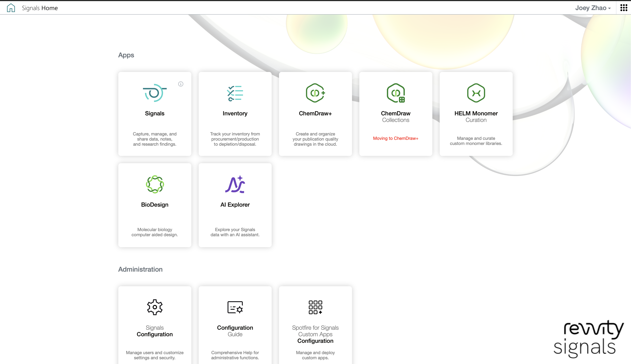
Task: Open the BioDesign app title
Action: click(x=155, y=205)
